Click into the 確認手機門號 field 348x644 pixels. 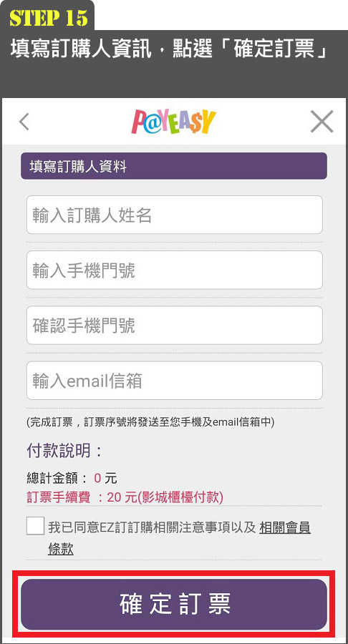pyautogui.click(x=174, y=326)
